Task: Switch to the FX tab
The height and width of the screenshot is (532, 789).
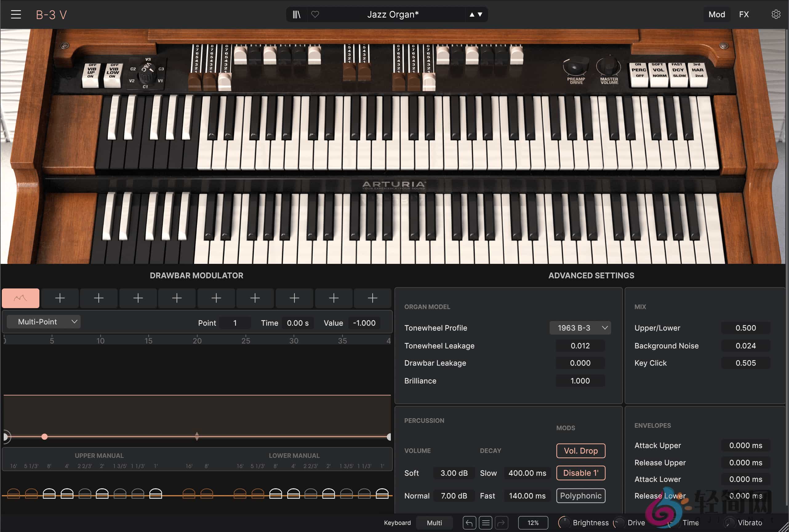Action: 744,14
